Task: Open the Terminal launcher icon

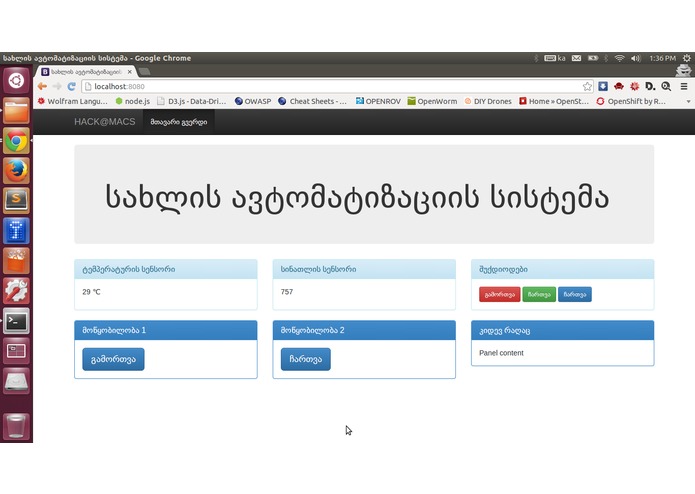Action: [16, 321]
